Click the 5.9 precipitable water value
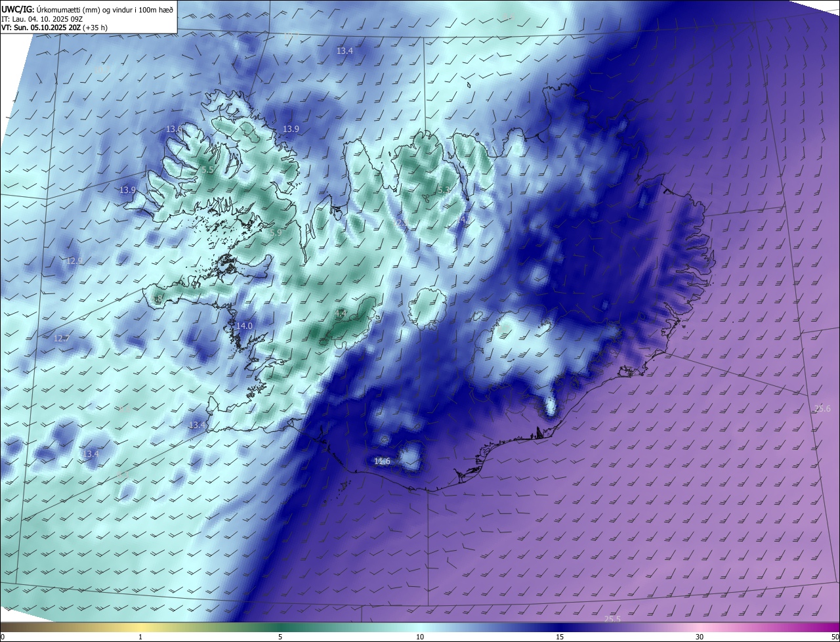Viewport: 840px width, 642px height. tap(274, 232)
